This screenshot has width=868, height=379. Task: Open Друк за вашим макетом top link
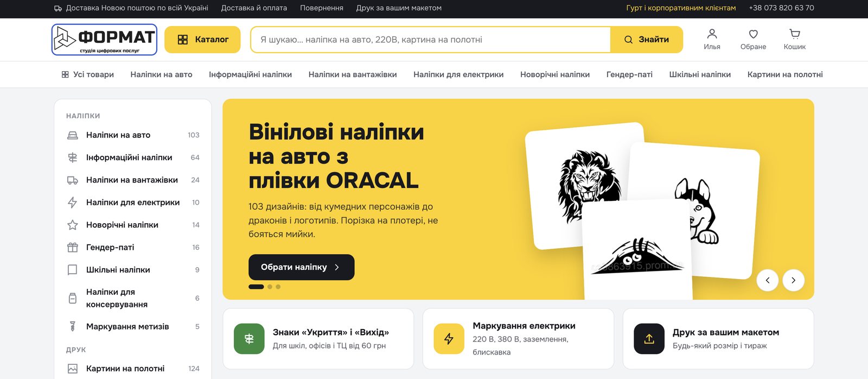(x=399, y=8)
